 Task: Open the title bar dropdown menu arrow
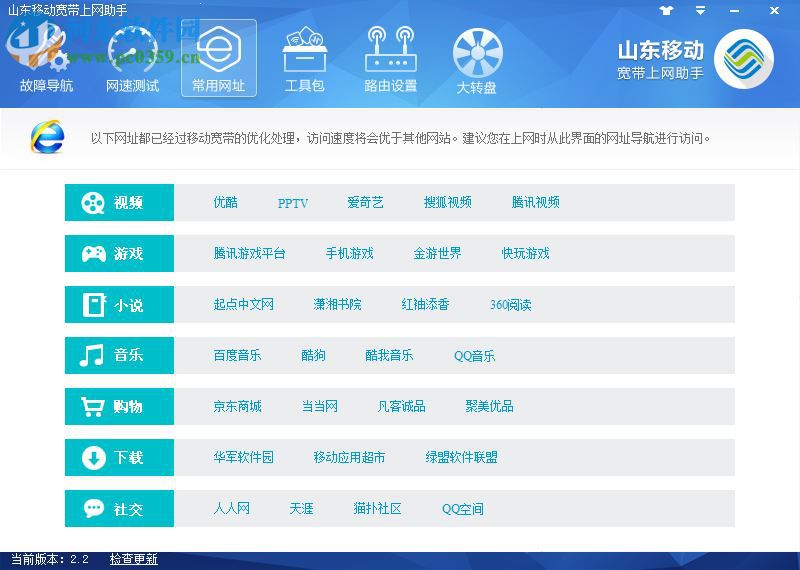point(701,10)
